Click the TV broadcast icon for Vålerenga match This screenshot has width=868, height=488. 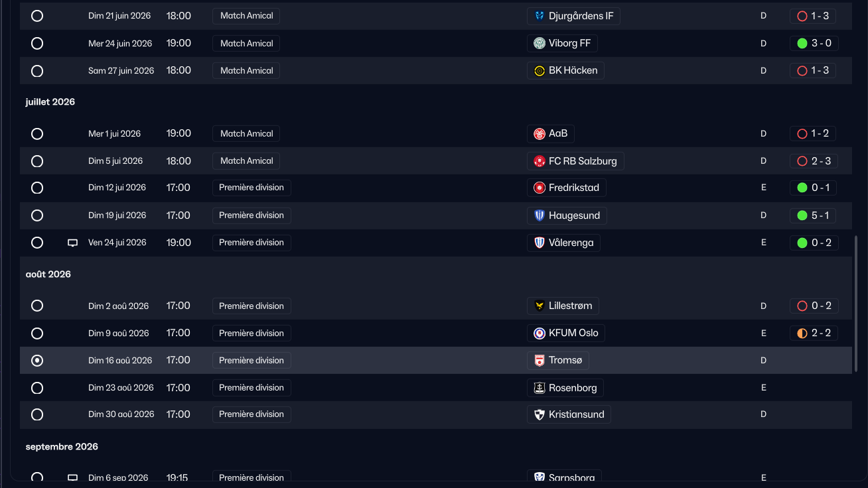73,243
